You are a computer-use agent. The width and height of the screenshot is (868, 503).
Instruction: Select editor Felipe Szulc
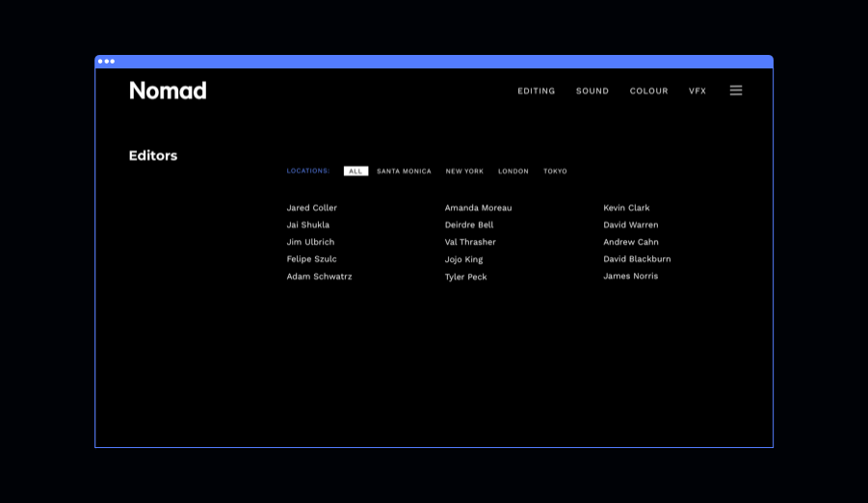coord(312,259)
